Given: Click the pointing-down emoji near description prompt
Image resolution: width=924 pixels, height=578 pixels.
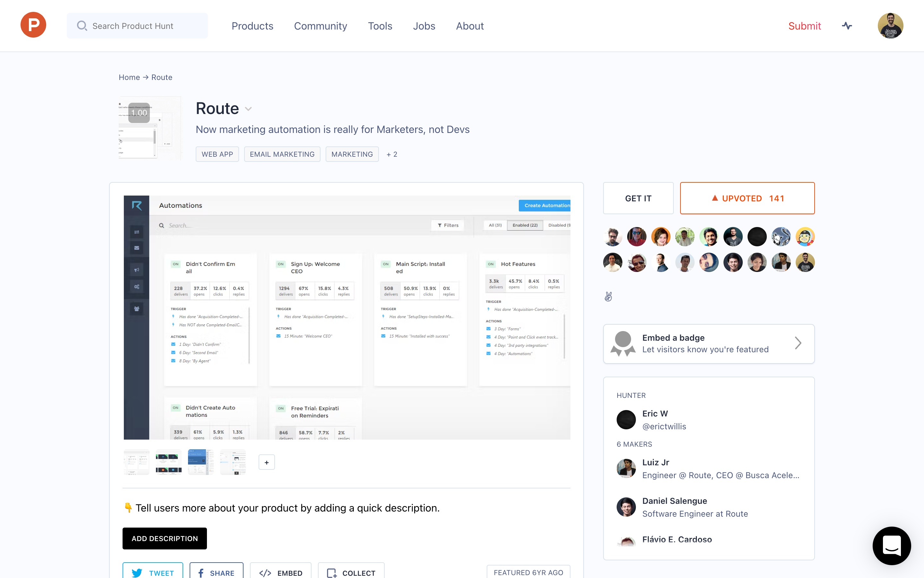Looking at the screenshot, I should 128,508.
